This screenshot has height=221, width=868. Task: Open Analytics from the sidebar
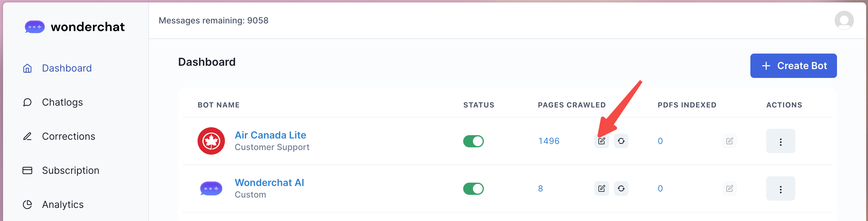click(x=63, y=205)
